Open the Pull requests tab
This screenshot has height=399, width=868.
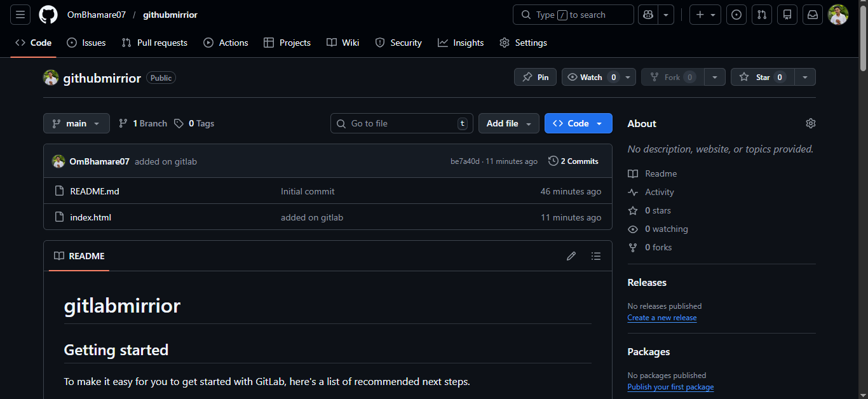(x=154, y=43)
